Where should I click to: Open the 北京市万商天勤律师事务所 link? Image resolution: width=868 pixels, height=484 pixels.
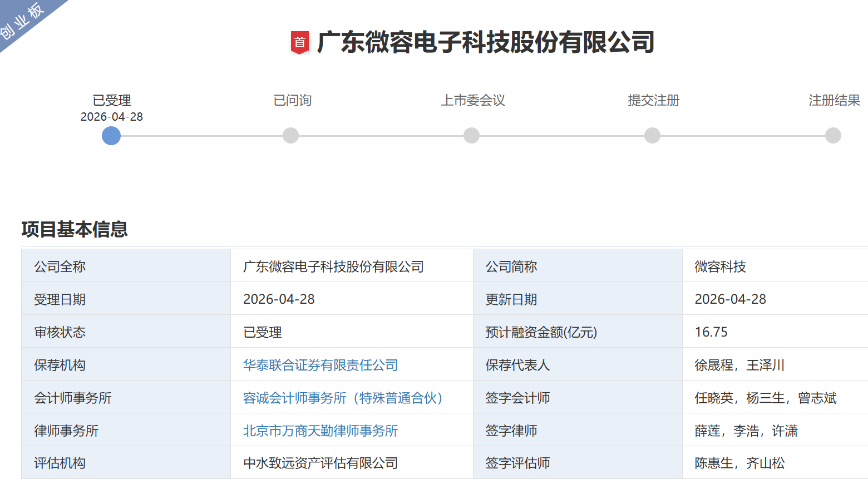click(x=320, y=431)
